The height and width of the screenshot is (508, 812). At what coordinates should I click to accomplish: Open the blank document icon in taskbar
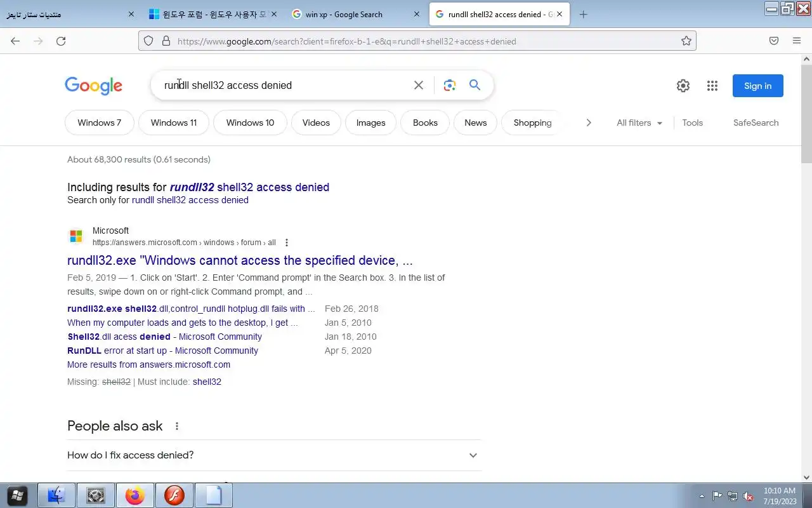pyautogui.click(x=213, y=495)
